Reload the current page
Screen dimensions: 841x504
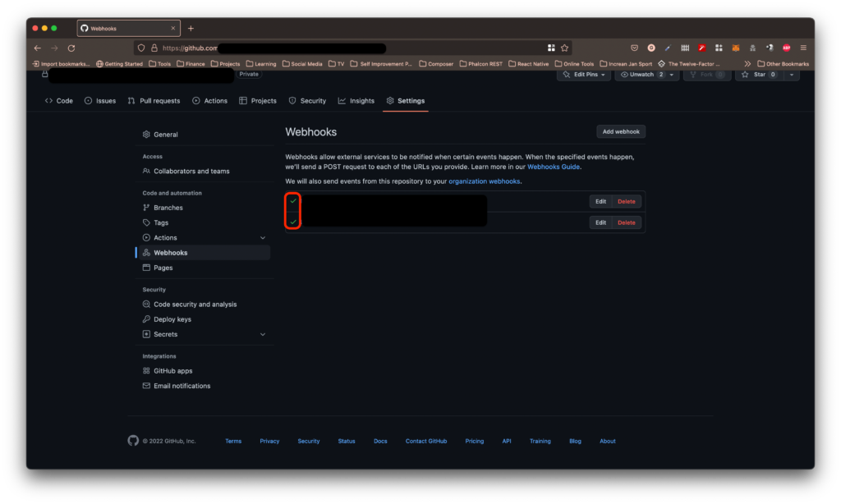click(x=71, y=48)
